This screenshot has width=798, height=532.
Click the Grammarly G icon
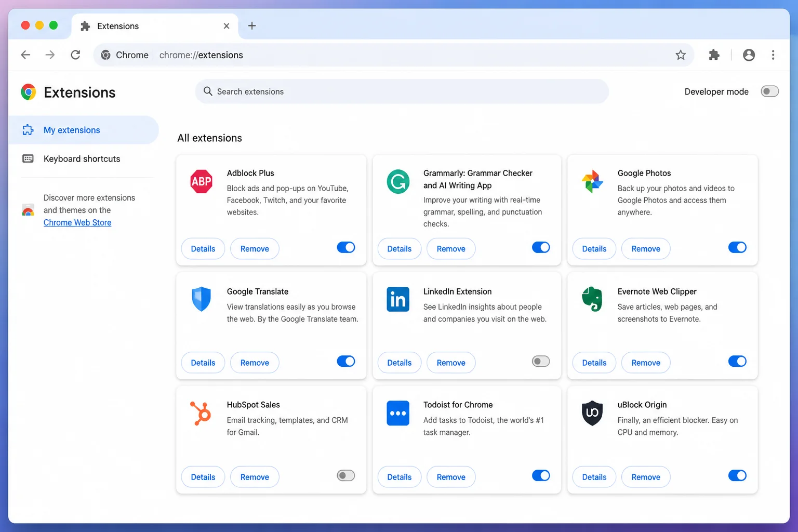coord(398,182)
